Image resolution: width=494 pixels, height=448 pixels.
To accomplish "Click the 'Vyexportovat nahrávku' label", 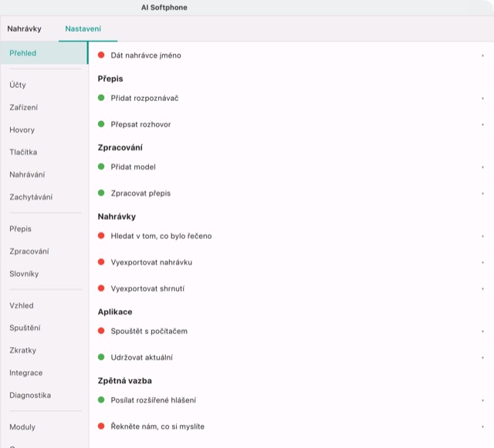I will pyautogui.click(x=151, y=262).
